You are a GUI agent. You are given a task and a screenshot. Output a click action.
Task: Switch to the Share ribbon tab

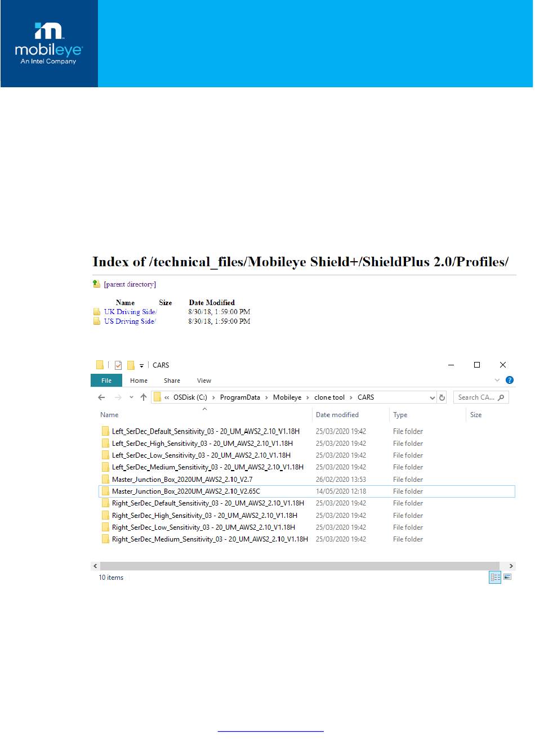point(172,381)
